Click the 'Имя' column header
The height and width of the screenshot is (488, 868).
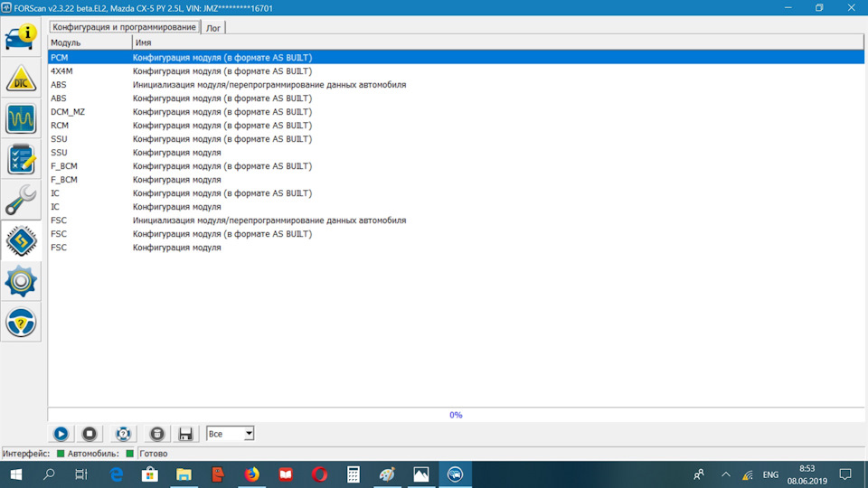click(497, 42)
